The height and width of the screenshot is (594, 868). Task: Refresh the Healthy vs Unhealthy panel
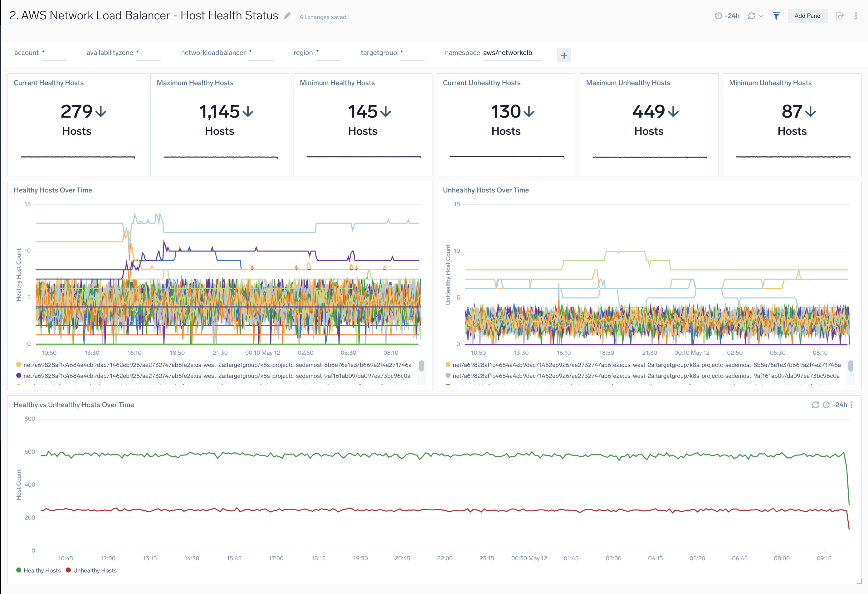815,405
